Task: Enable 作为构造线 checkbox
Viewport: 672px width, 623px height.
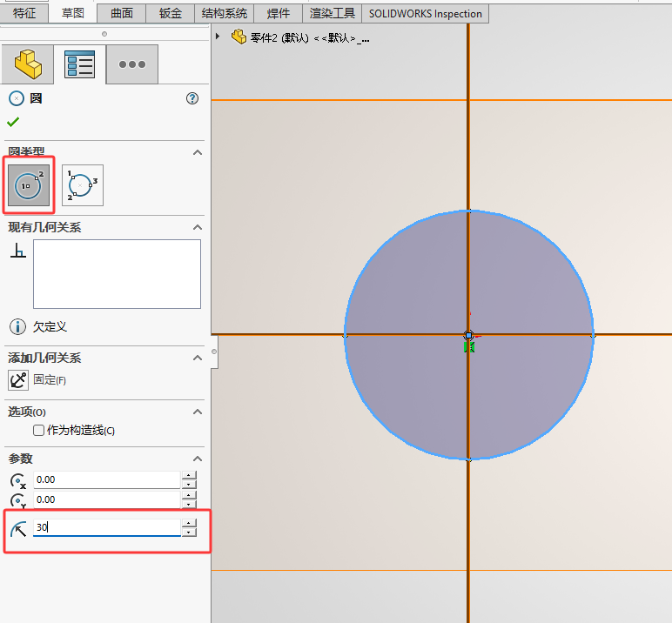Action: [x=38, y=430]
